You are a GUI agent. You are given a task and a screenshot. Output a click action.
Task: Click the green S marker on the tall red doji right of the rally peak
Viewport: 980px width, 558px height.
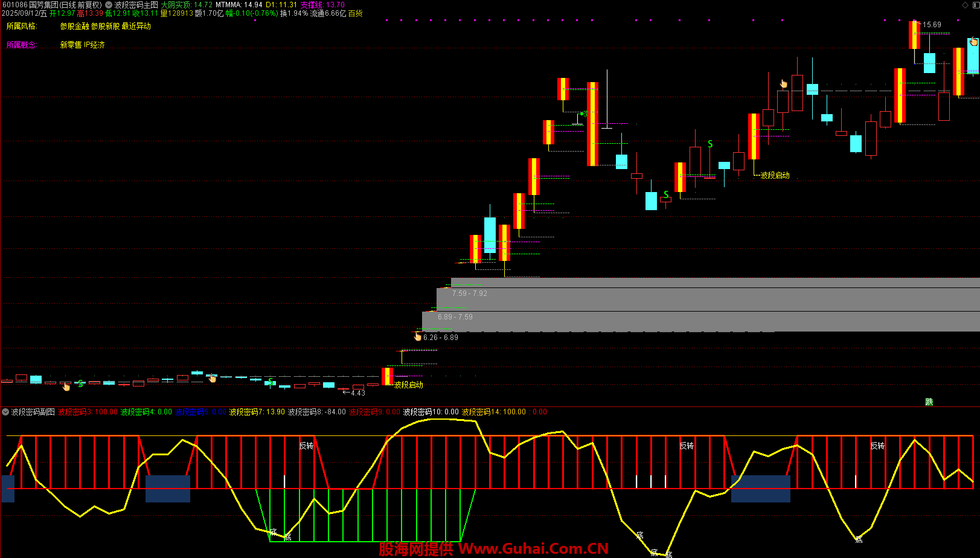710,144
